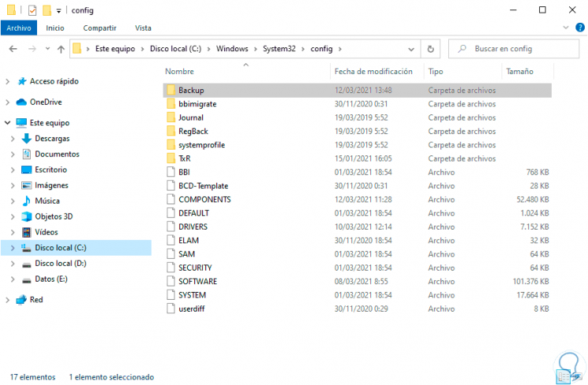This screenshot has height=385, width=588.
Task: Open the Archivo menu tab
Action: click(x=19, y=28)
